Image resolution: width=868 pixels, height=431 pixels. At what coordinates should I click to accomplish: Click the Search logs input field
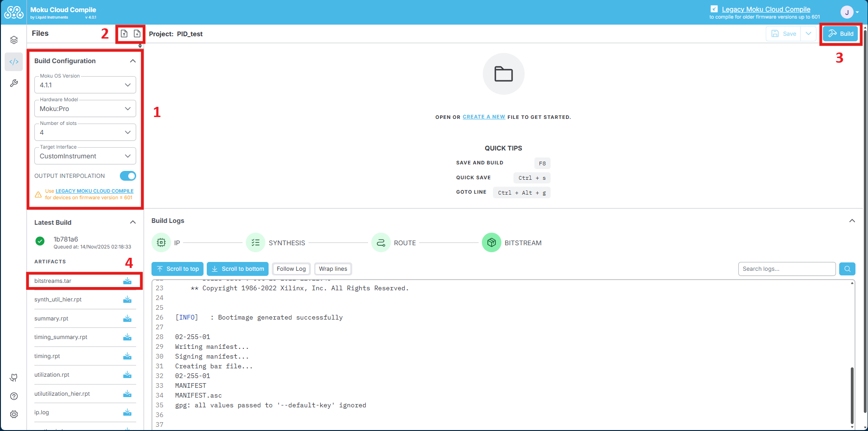(786, 269)
